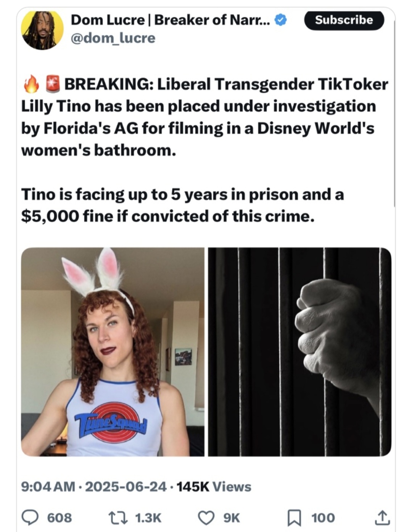
Task: Click the fire emoji in post
Action: pos(31,84)
